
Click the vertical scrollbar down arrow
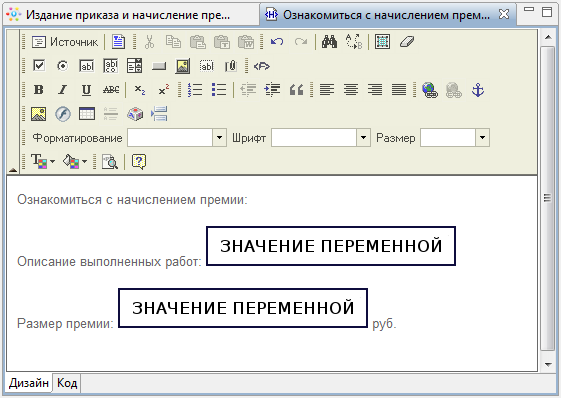point(548,365)
